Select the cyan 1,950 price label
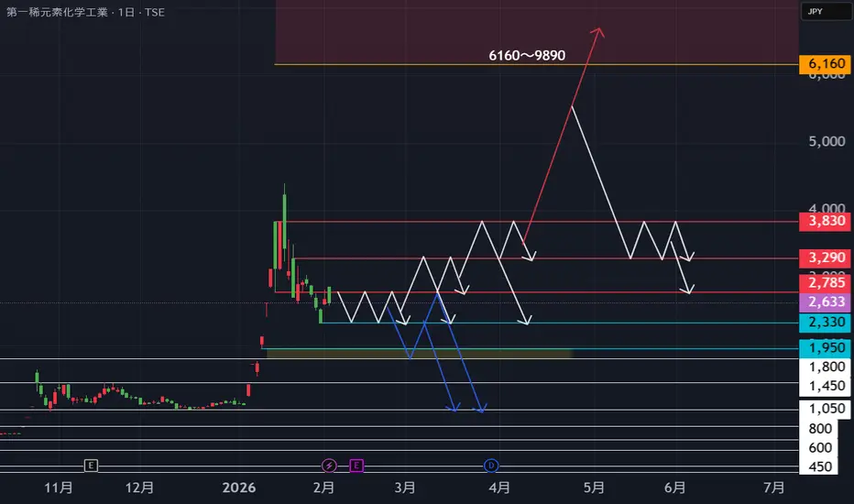Screen dimensions: 854x504 (x=825, y=348)
